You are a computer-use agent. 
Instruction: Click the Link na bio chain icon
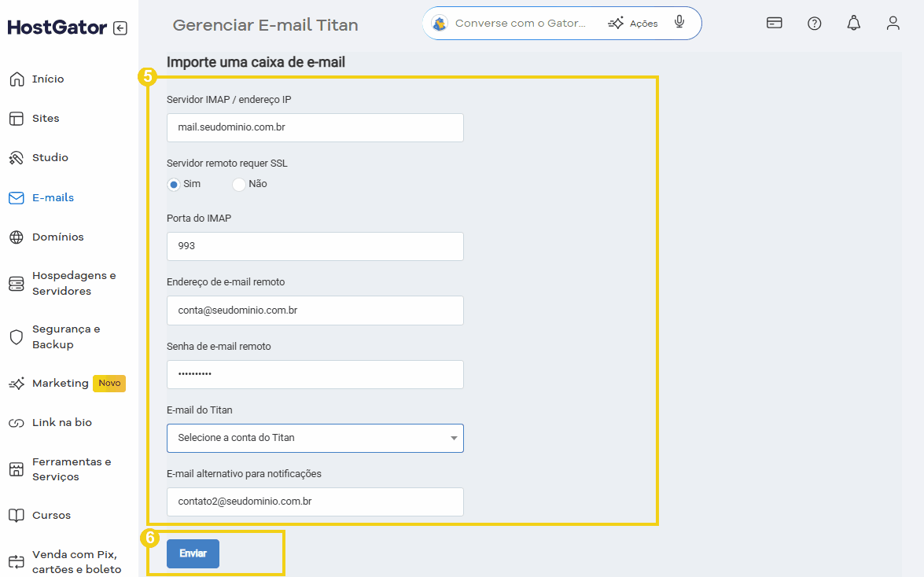[17, 423]
